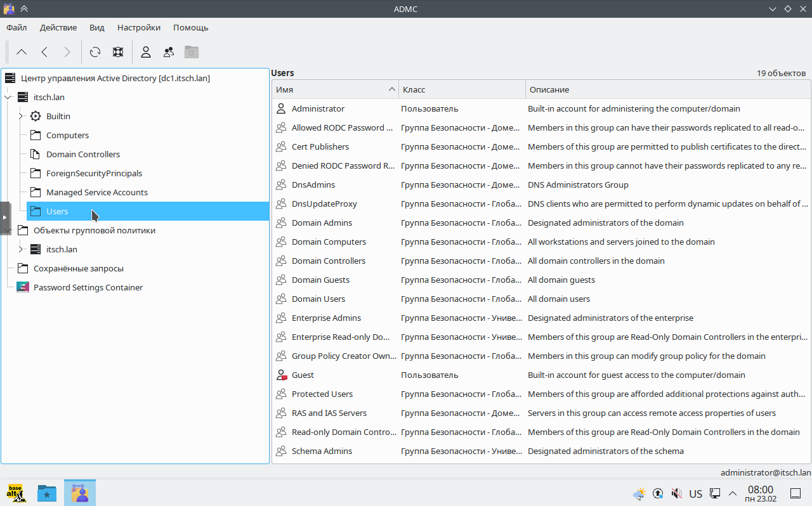Click the muted volume icon in system tray

tap(676, 493)
